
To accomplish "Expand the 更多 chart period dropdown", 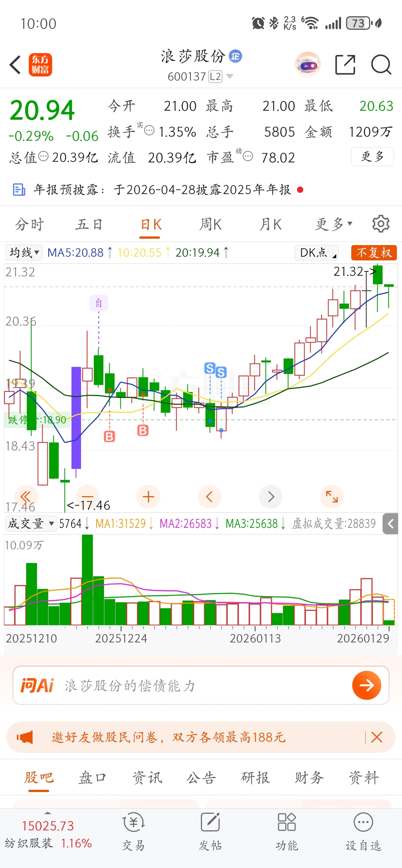I will (334, 224).
